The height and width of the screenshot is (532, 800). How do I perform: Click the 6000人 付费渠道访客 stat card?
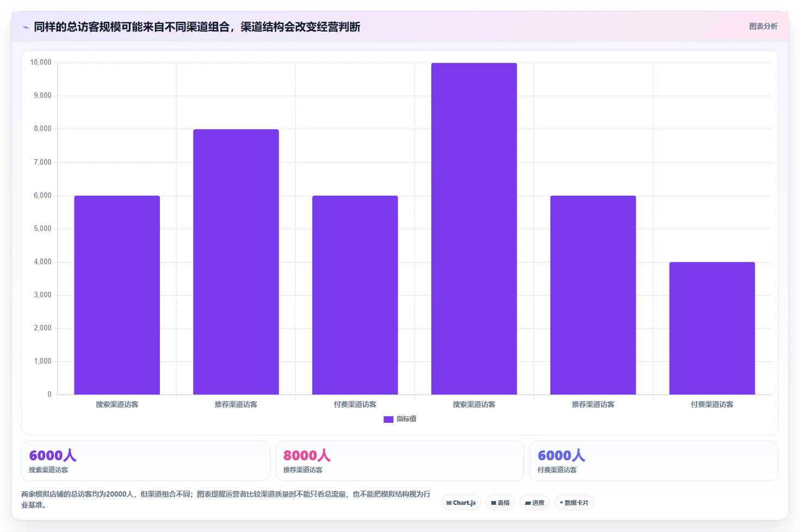point(654,461)
